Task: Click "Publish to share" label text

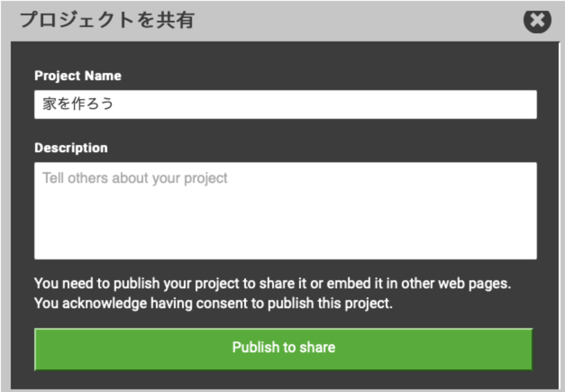Action: [283, 347]
